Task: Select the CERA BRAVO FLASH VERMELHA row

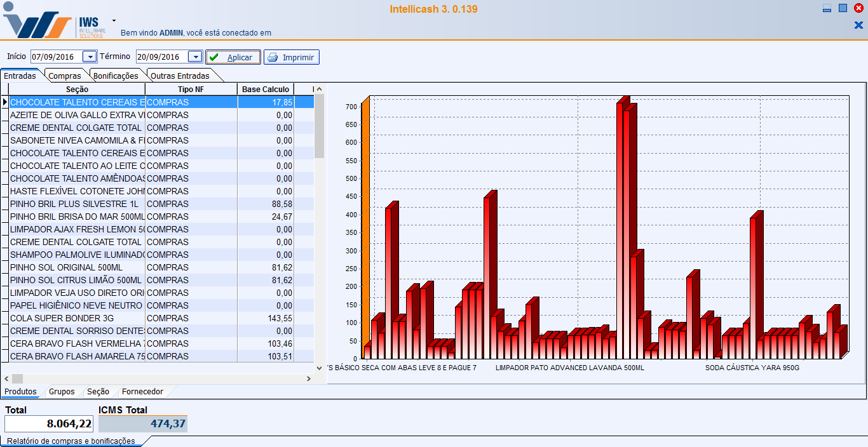Action: (x=161, y=344)
